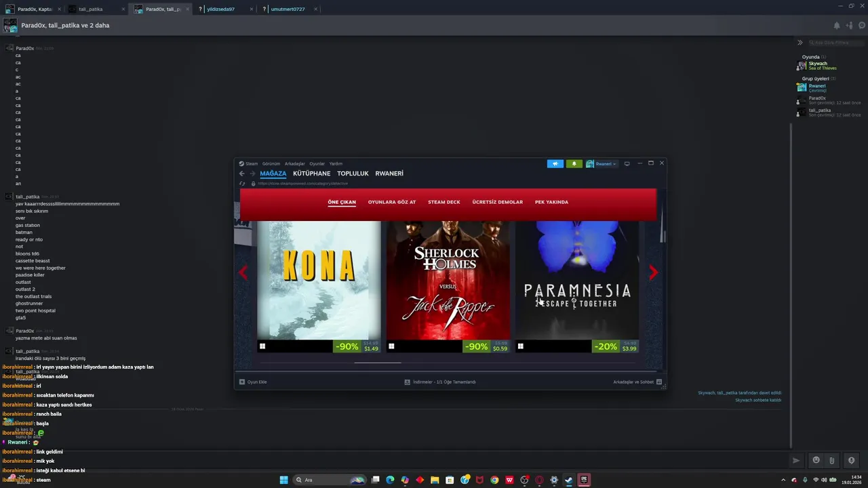Go back with Steam's back arrow
This screenshot has width=868, height=488.
242,174
